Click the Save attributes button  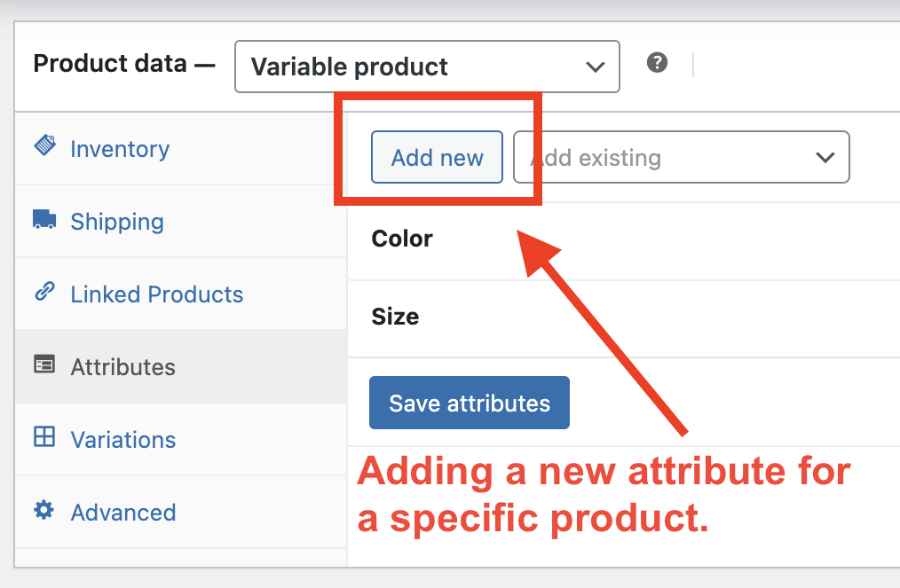470,403
